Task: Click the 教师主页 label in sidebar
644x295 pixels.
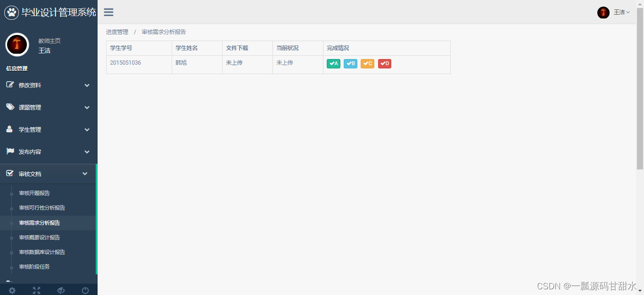Action: click(50, 41)
